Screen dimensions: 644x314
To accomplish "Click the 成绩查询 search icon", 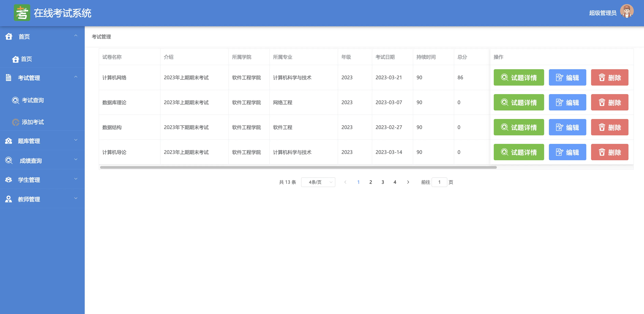I will (x=9, y=160).
